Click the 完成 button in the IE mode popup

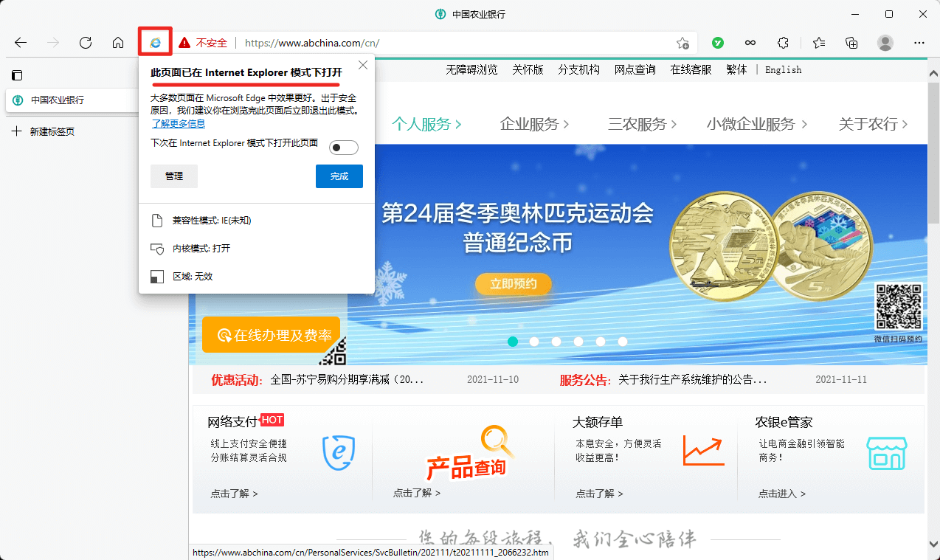(x=339, y=176)
